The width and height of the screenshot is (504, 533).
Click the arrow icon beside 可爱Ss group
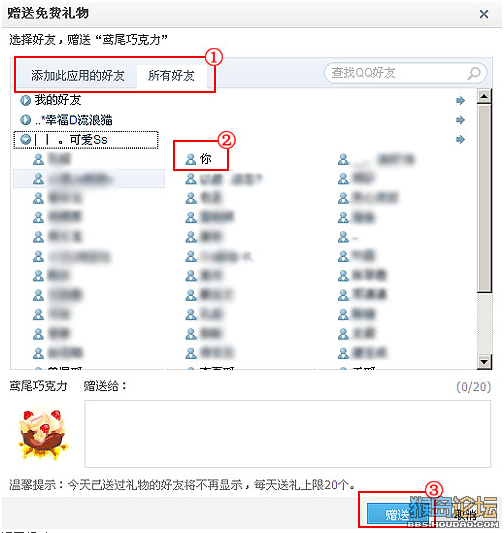click(x=460, y=139)
